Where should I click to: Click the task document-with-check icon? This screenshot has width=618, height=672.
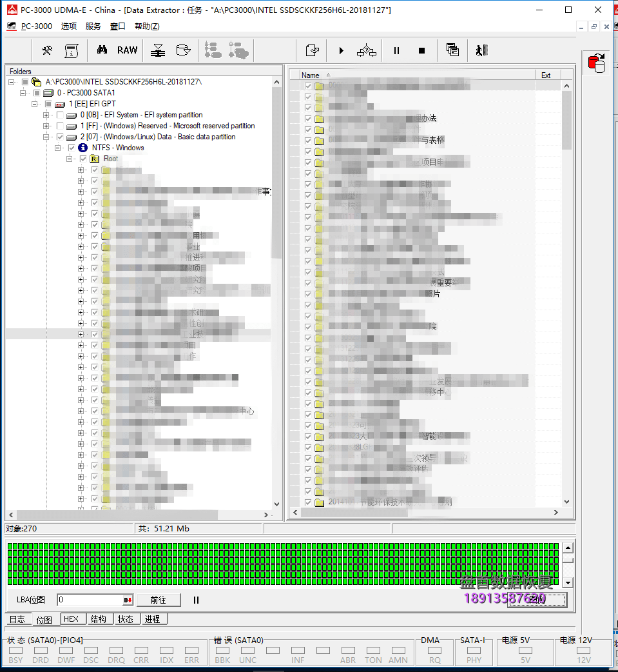tap(312, 50)
